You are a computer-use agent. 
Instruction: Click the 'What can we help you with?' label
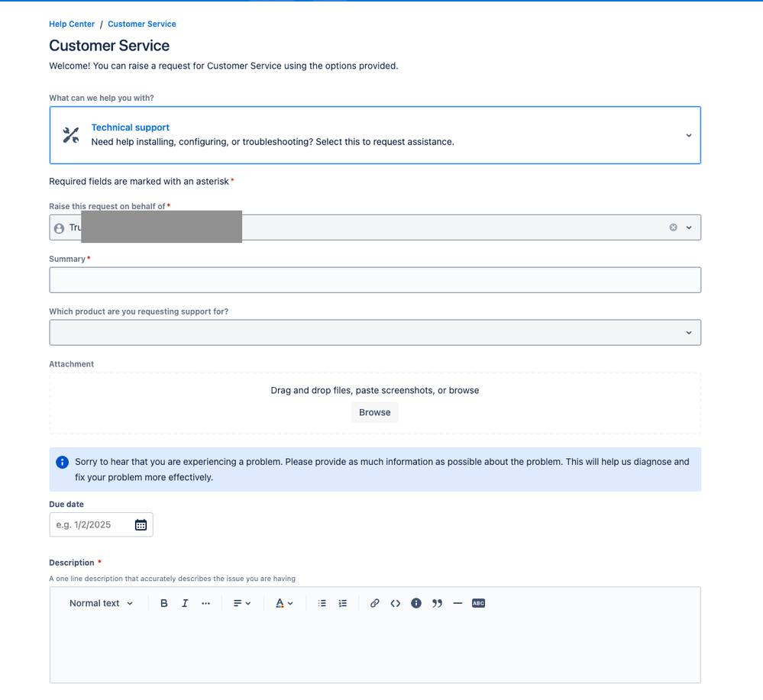(x=102, y=98)
